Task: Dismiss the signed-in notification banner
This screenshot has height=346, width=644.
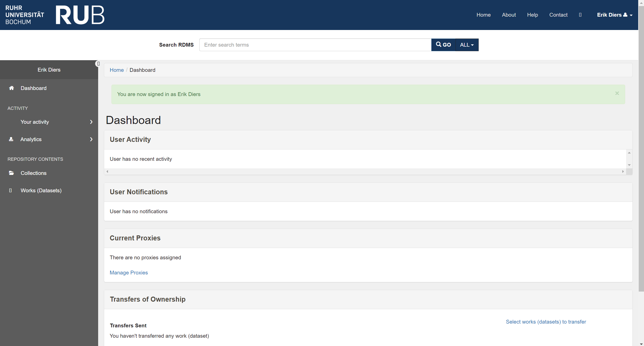Action: point(617,93)
